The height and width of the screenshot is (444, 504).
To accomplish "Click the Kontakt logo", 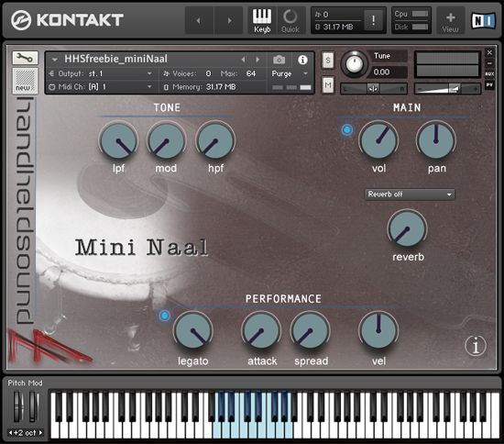I will click(67, 20).
